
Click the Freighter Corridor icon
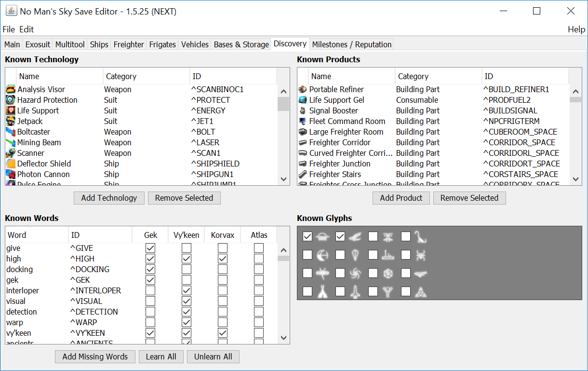tap(303, 142)
